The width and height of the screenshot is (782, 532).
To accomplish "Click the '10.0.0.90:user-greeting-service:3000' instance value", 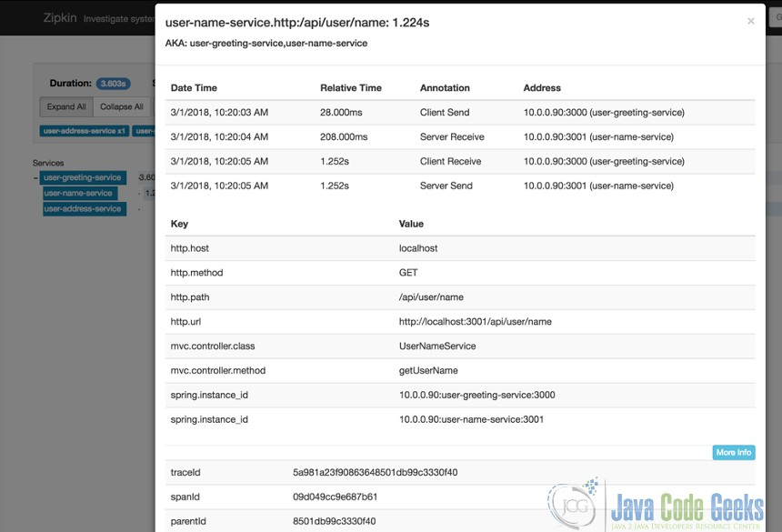I will (476, 395).
